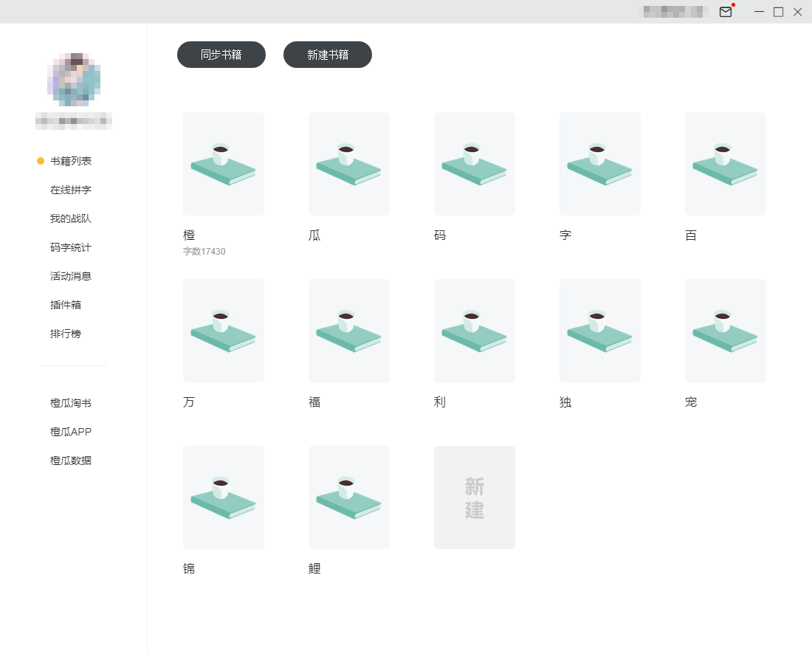The width and height of the screenshot is (812, 651).
Task: Open 码字统计 in the sidebar
Action: [71, 247]
